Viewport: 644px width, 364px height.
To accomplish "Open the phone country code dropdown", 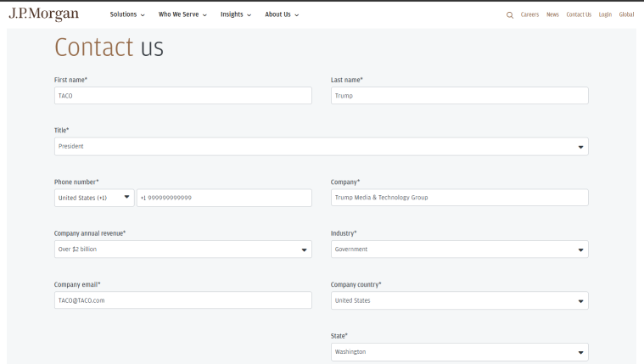I will coord(94,198).
